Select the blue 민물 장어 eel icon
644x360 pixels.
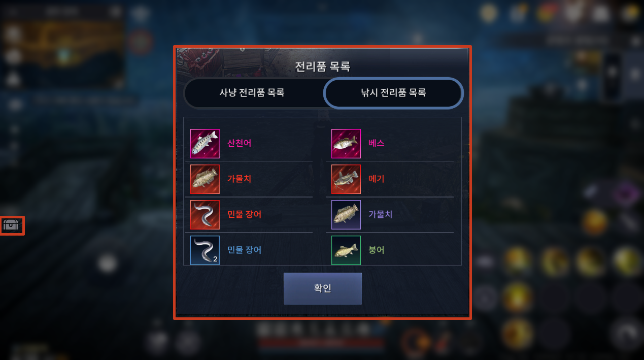[205, 250]
